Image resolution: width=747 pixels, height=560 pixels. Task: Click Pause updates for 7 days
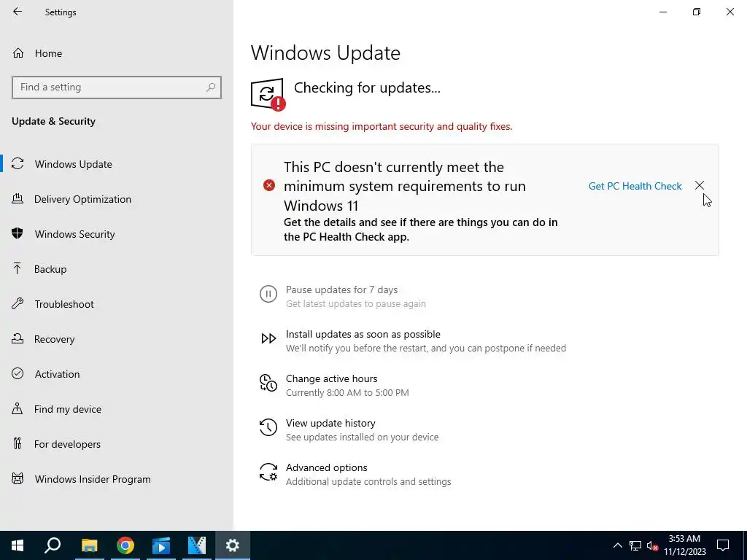coord(341,289)
